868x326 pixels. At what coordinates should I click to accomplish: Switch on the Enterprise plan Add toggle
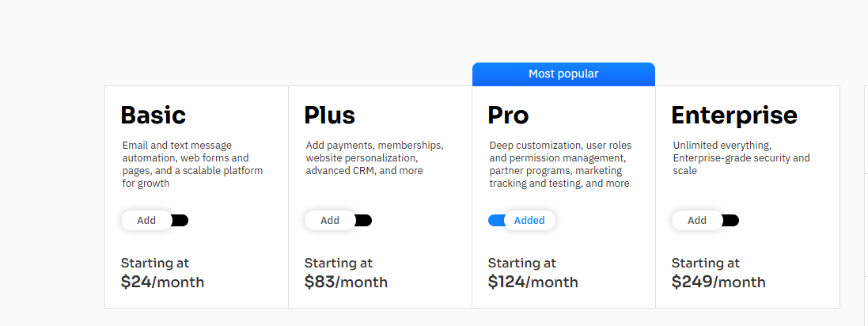pyautogui.click(x=705, y=221)
